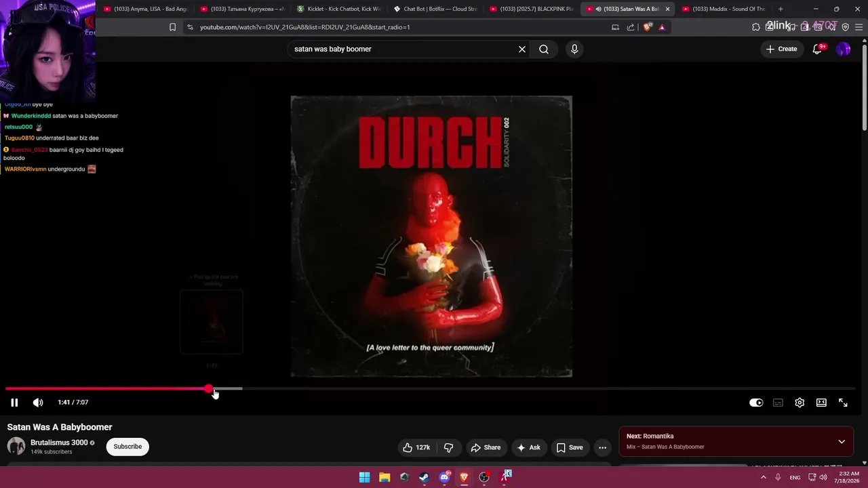Viewport: 868px width, 488px height.
Task: Show hidden system tray icons
Action: click(764, 477)
